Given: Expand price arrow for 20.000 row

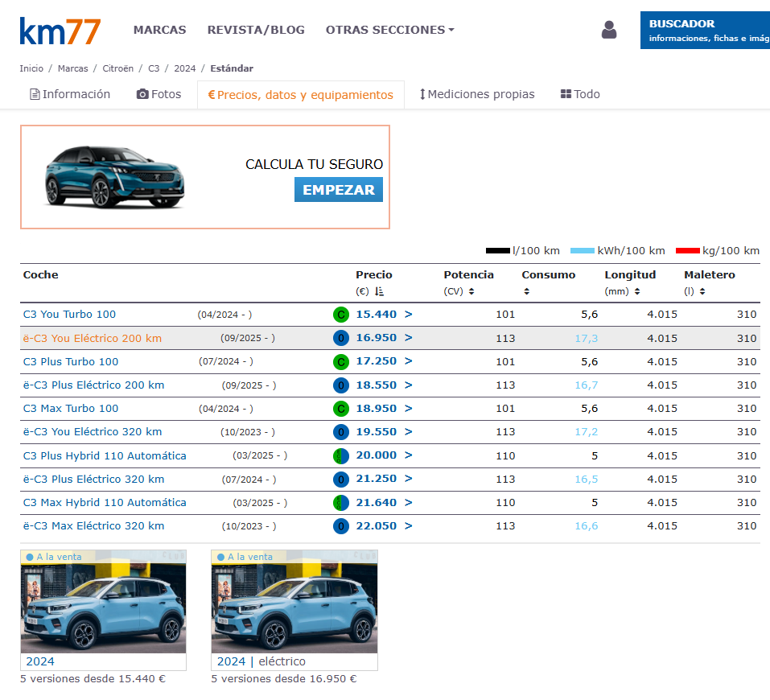Looking at the screenshot, I should tap(408, 455).
